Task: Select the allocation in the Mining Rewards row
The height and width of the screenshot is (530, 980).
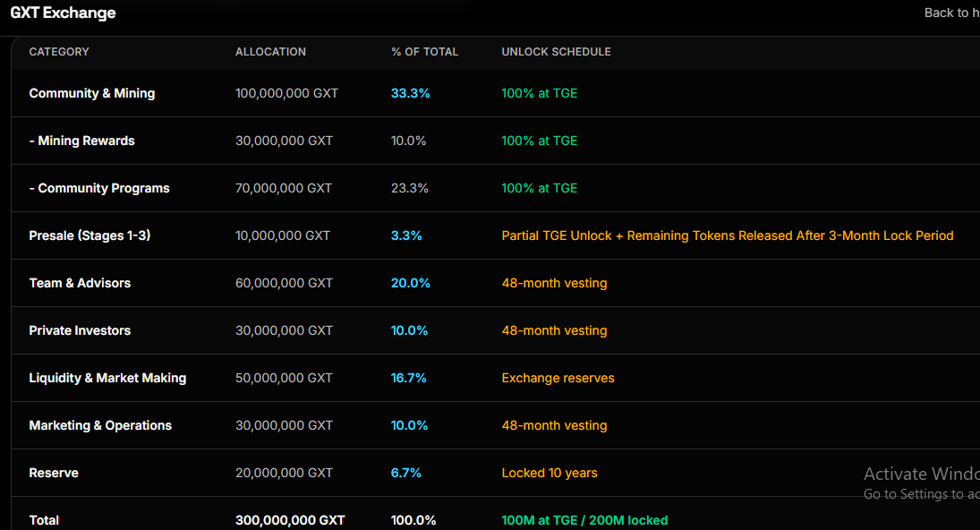Action: pyautogui.click(x=285, y=141)
